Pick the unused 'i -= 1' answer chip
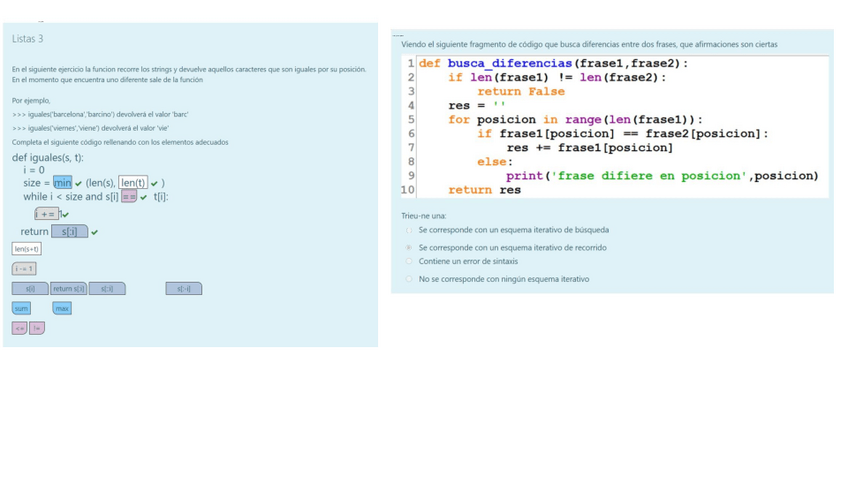Image resolution: width=848 pixels, height=477 pixels. (x=24, y=268)
